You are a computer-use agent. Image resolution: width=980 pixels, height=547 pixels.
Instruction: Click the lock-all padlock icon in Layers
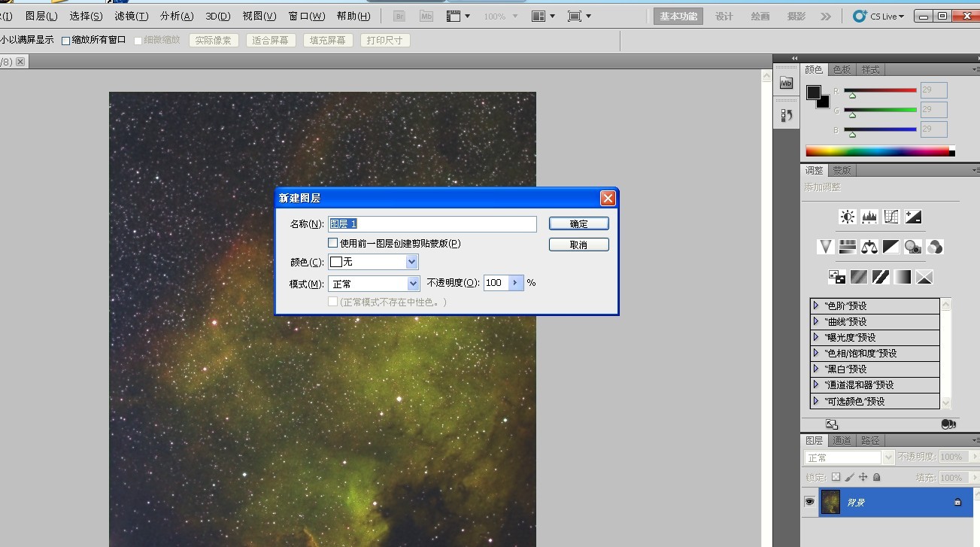click(x=877, y=477)
